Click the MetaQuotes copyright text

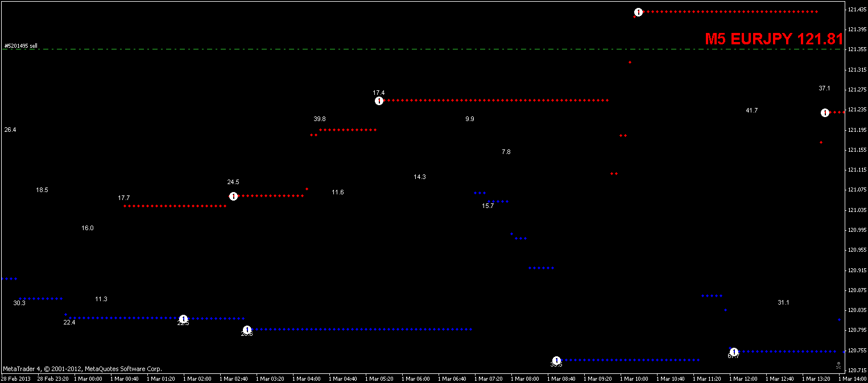(x=82, y=368)
